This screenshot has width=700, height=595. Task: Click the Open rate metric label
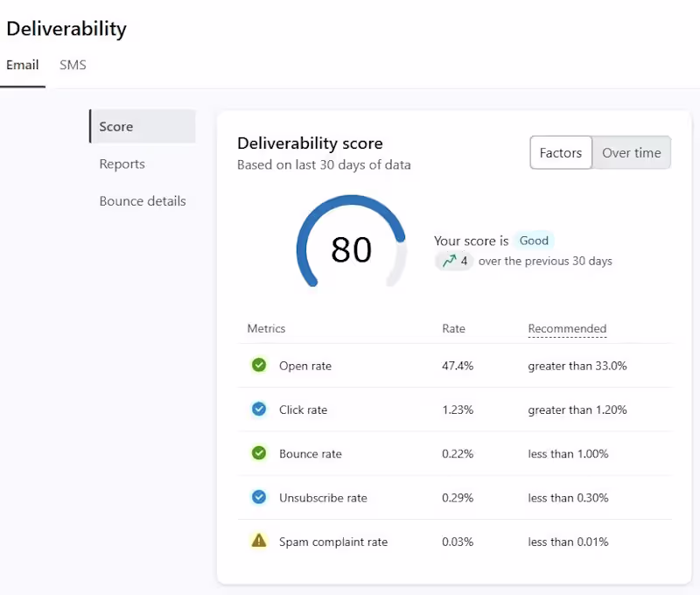click(x=305, y=366)
